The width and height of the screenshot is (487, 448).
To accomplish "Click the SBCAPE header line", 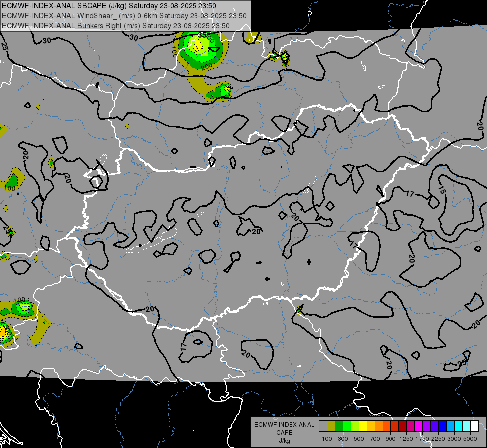I will [109, 6].
